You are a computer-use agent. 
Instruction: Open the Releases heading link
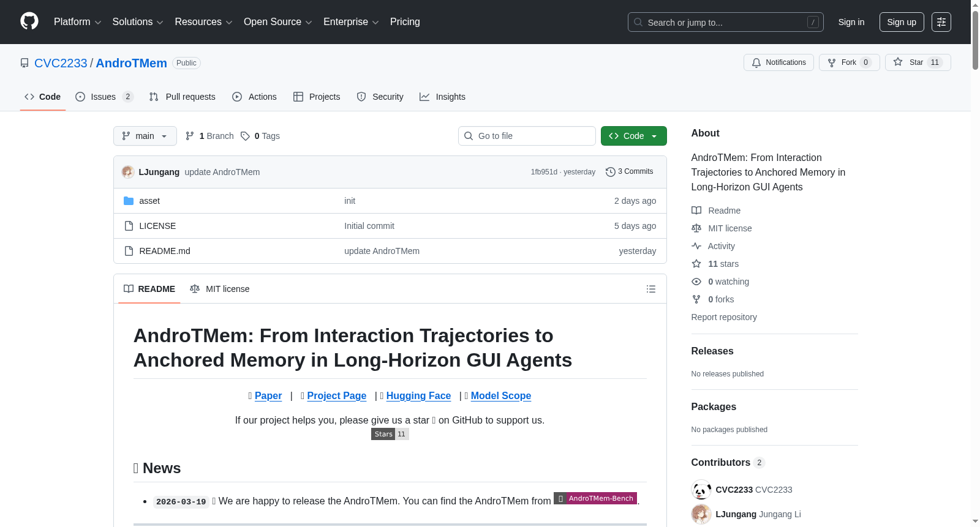click(712, 351)
